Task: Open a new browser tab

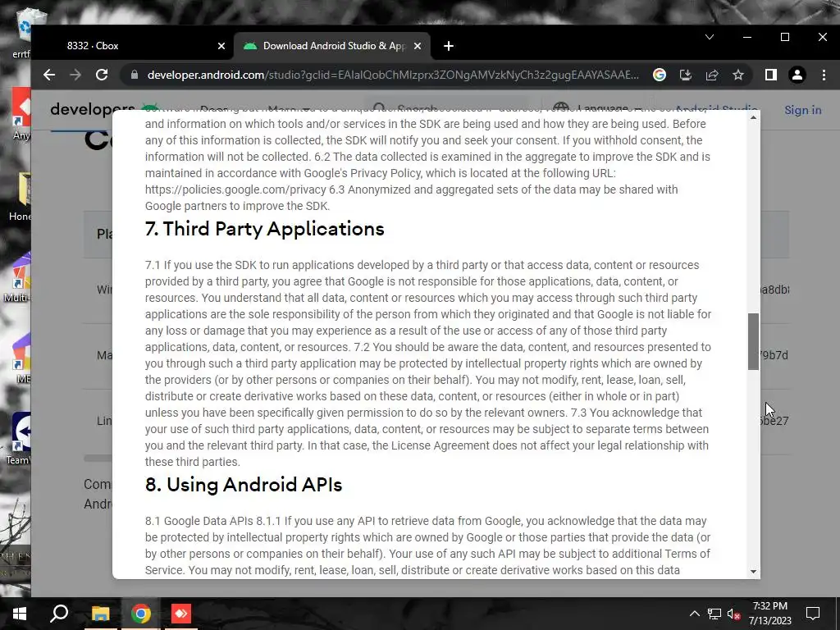Action: click(x=449, y=46)
